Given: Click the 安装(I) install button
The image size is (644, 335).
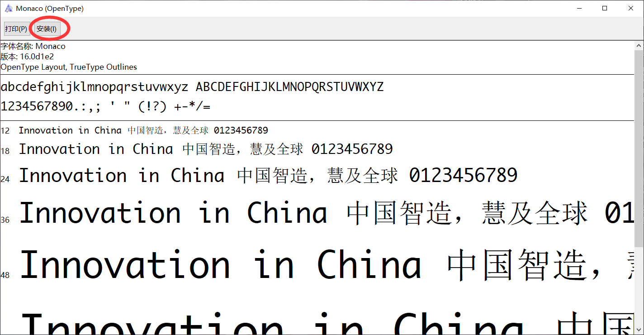Looking at the screenshot, I should point(47,29).
